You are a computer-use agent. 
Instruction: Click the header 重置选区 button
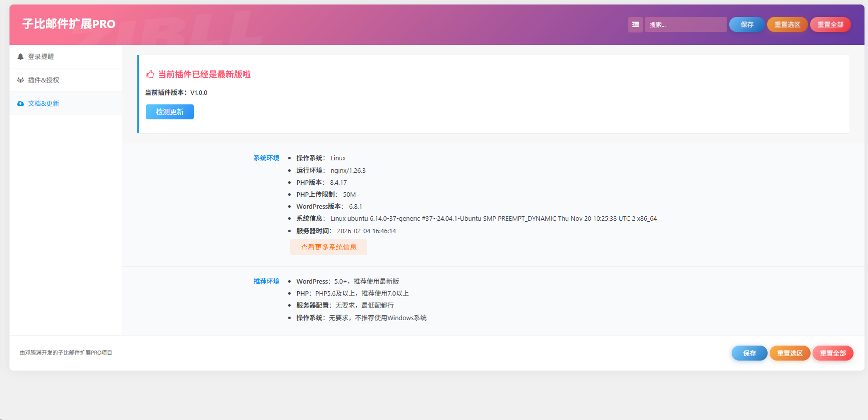pos(787,24)
